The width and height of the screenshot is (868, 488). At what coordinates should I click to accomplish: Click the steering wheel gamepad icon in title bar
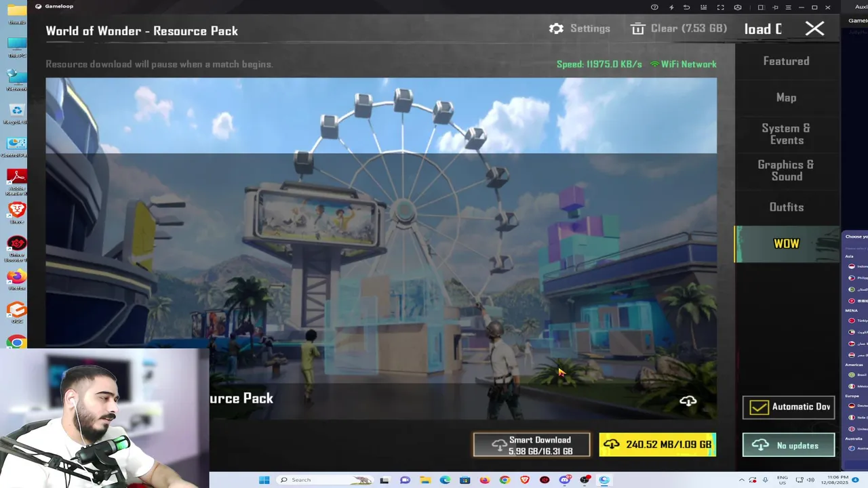tap(738, 7)
